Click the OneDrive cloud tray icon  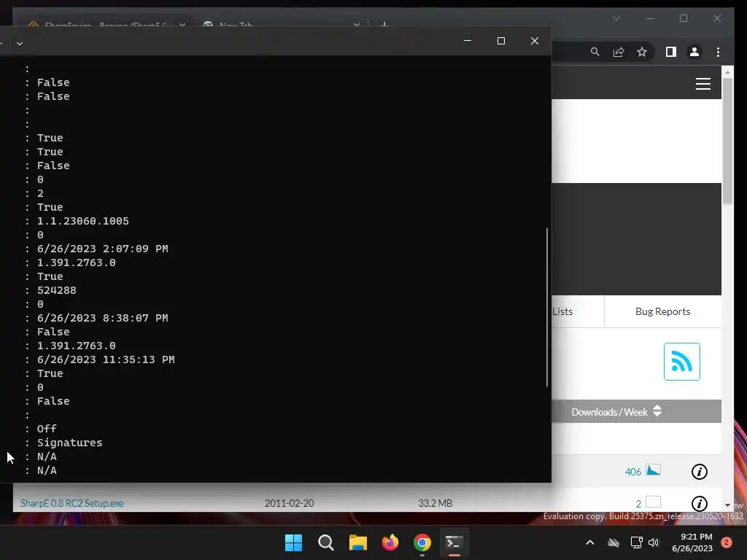tap(614, 542)
